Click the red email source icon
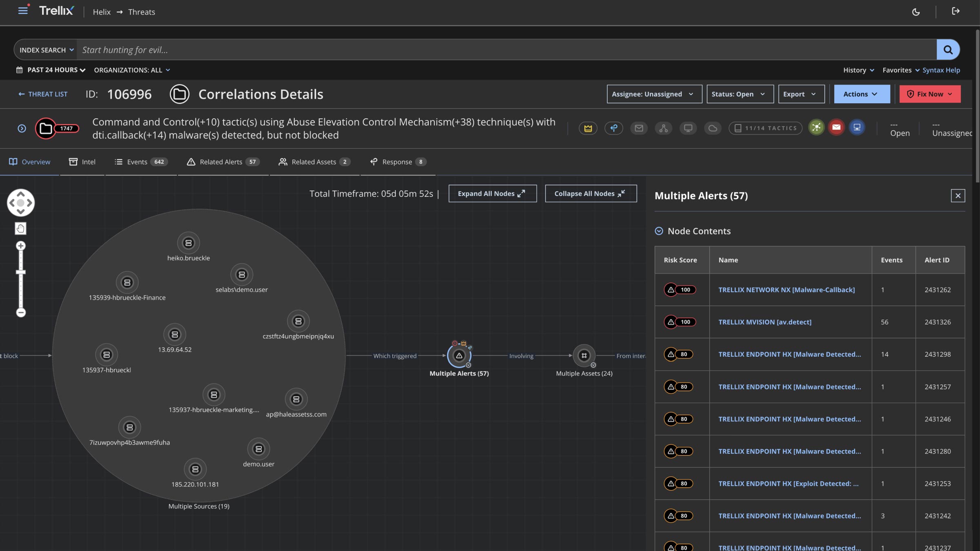Screen dimensions: 980x551 coord(836,128)
